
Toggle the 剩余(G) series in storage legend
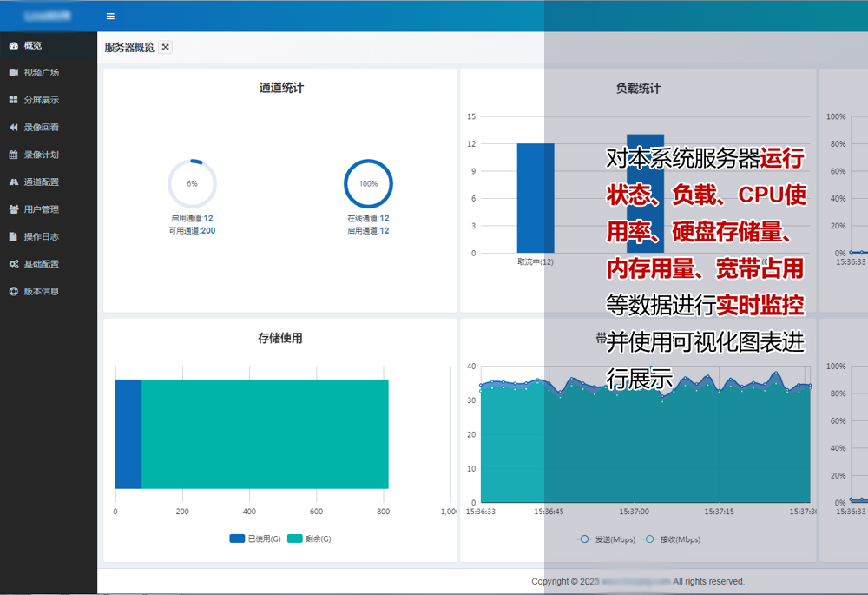pyautogui.click(x=309, y=539)
